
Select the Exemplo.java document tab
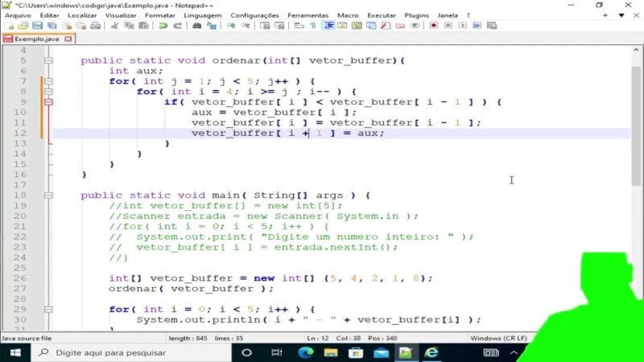(x=37, y=39)
